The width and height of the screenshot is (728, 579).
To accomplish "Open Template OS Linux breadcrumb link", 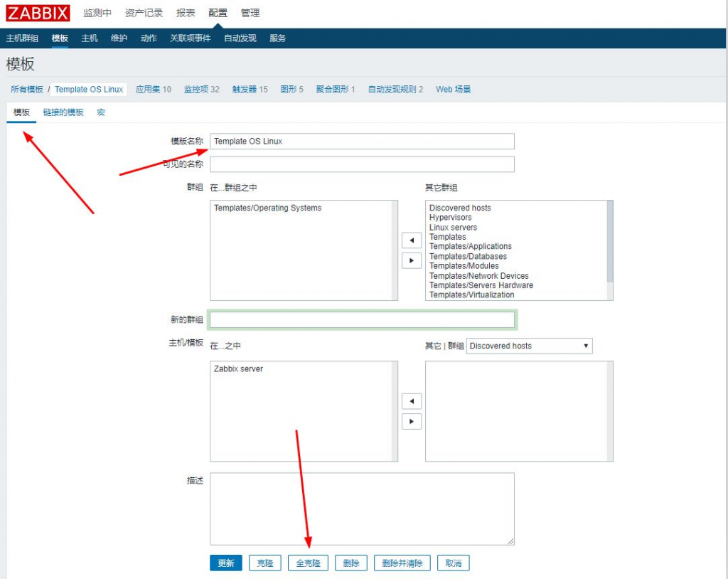I will pos(89,89).
